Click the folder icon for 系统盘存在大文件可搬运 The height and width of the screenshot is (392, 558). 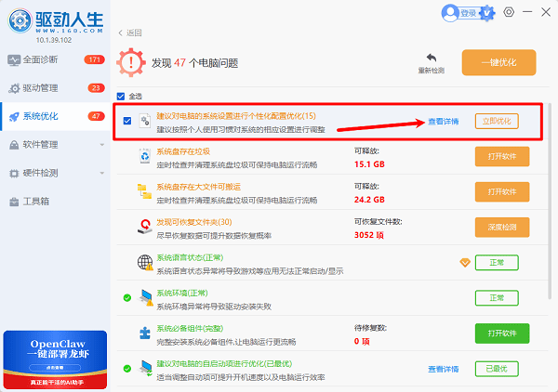[x=144, y=190]
